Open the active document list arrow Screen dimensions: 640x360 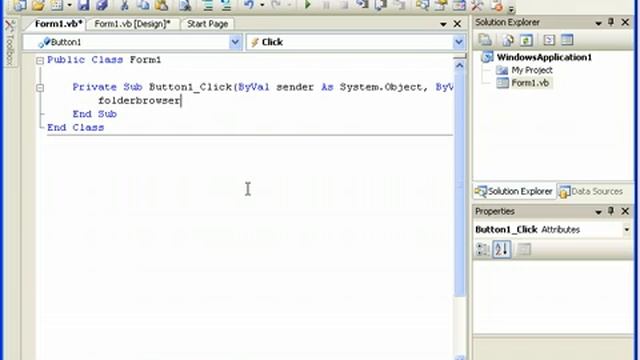tap(443, 24)
